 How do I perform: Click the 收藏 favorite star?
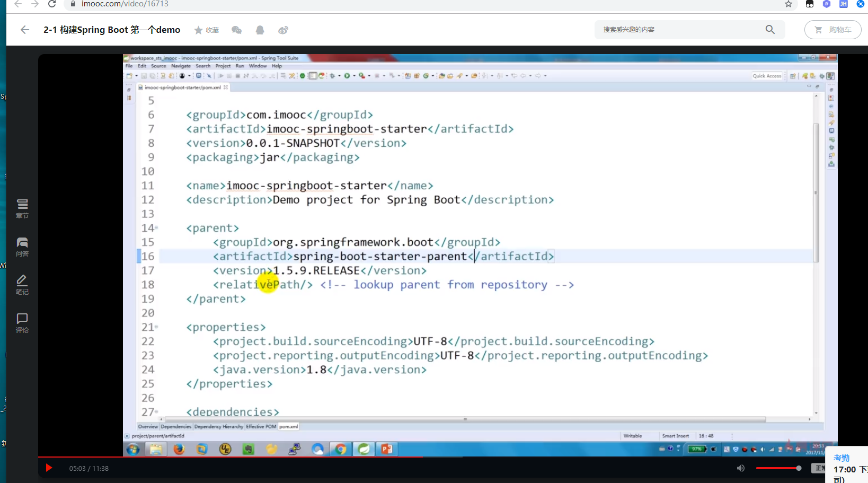pyautogui.click(x=198, y=30)
